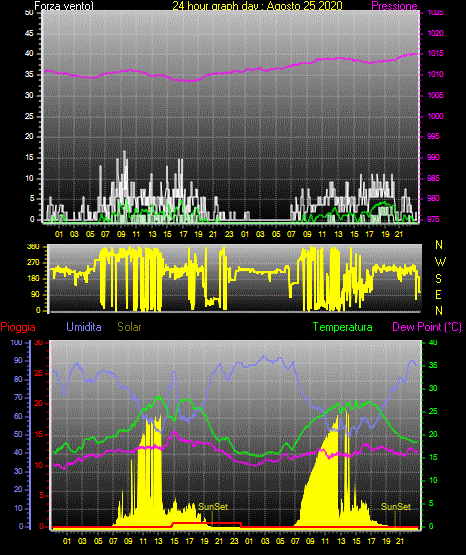Click the yellow 'S' compass letter
The height and width of the screenshot is (555, 466).
(x=438, y=279)
